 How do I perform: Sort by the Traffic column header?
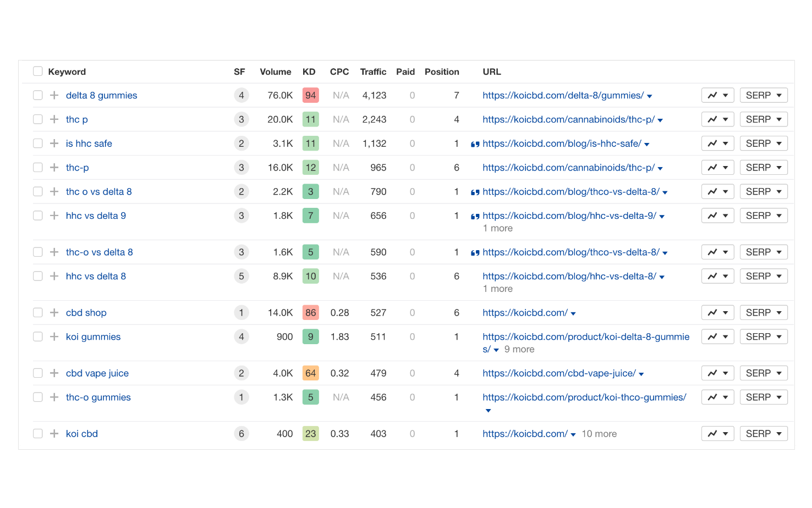[373, 71]
